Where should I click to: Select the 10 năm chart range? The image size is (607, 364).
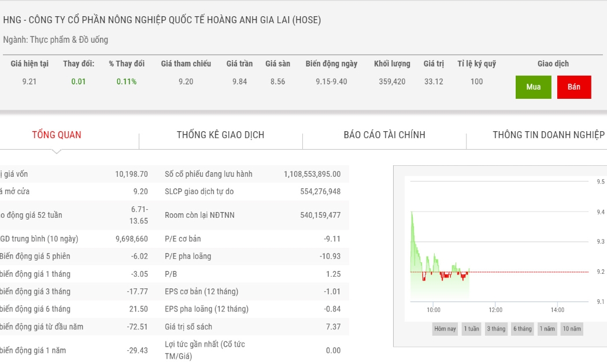(x=572, y=329)
